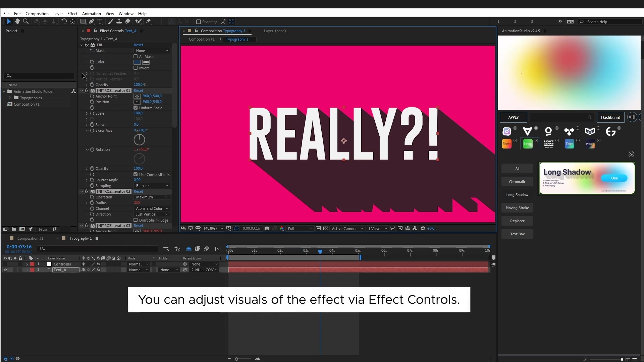
Task: Open the Direction Just Vertical dropdown
Action: pos(152,214)
